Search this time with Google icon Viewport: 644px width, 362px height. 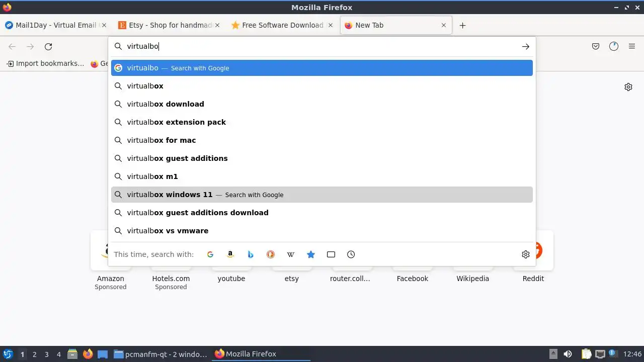point(210,254)
